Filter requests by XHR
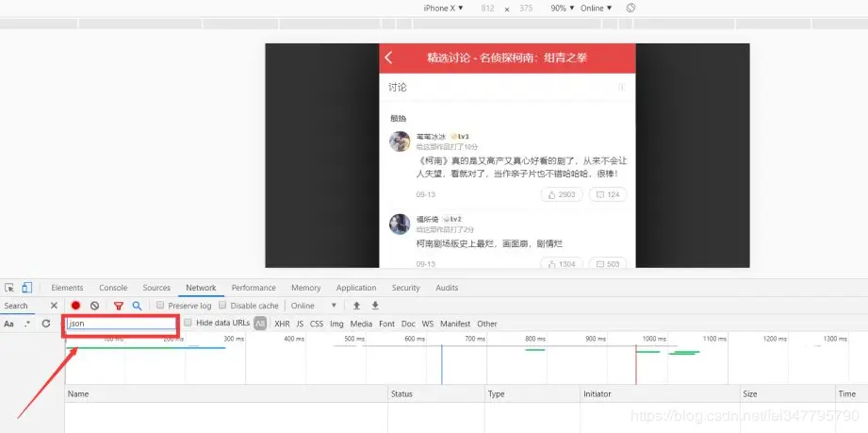 click(x=282, y=324)
